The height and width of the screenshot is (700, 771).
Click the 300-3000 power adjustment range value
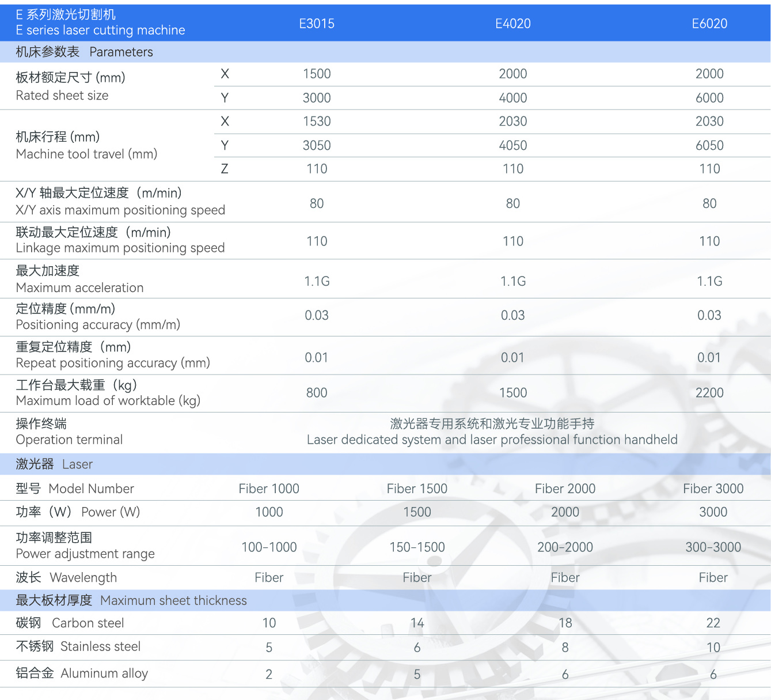(713, 547)
